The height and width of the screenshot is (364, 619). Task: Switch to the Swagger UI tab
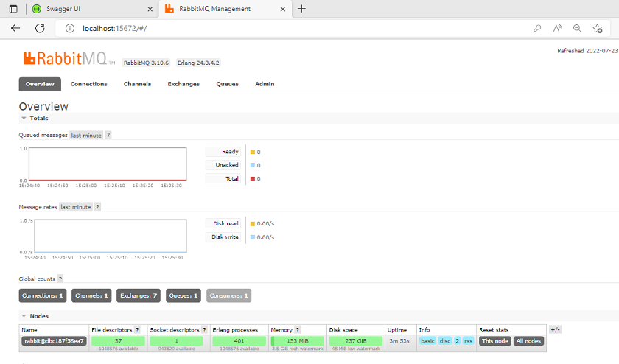click(93, 9)
